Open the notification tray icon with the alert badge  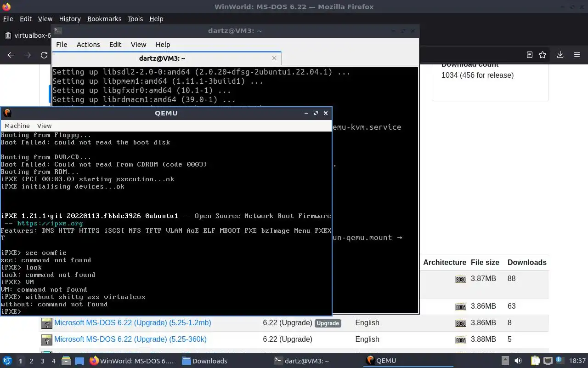tap(560, 361)
